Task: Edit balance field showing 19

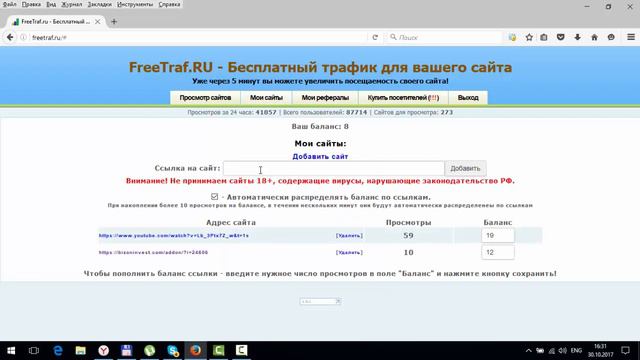Action: tap(498, 236)
